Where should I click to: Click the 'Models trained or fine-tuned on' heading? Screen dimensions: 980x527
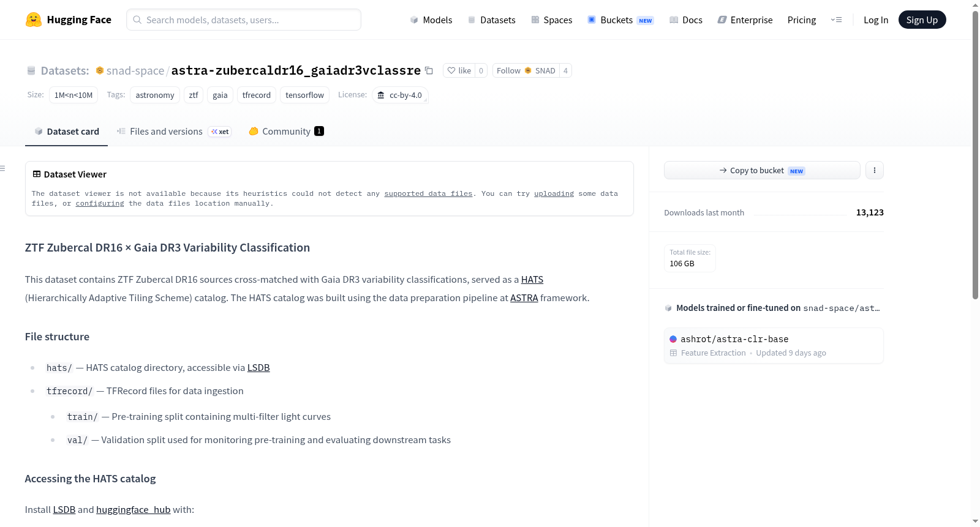pos(738,308)
